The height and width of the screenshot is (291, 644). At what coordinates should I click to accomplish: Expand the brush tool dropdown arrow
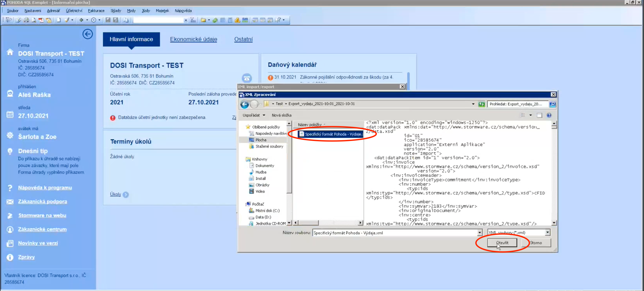[x=72, y=20]
